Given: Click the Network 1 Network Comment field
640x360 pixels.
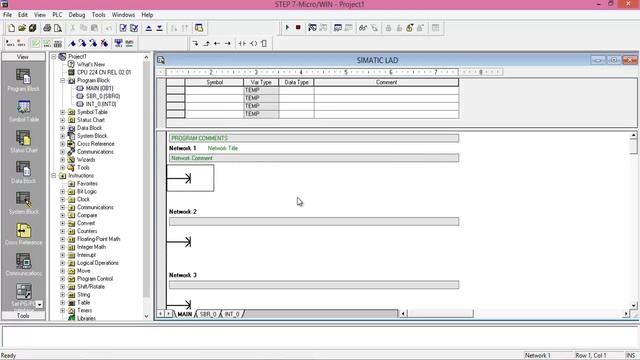Looking at the screenshot, I should [x=314, y=158].
